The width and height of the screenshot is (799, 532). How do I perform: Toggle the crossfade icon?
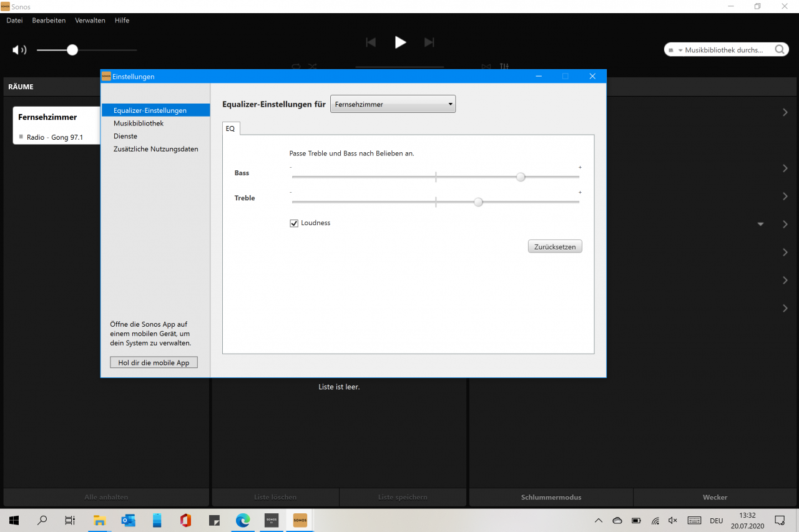486,66
